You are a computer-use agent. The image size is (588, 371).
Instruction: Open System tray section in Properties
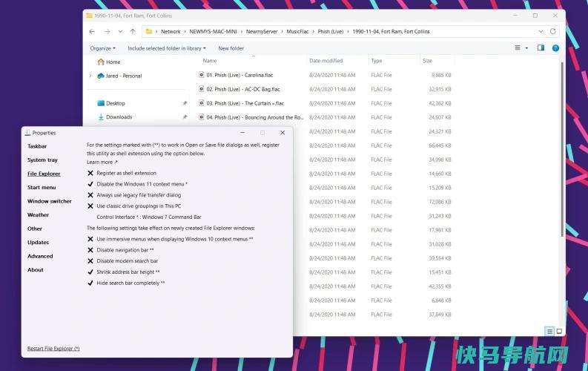42,160
